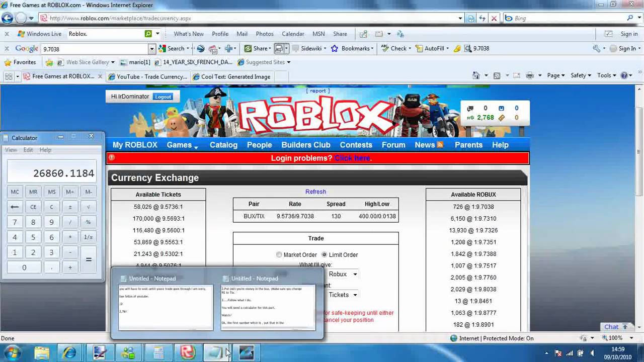
Task: Click the Logout button
Action: click(163, 97)
